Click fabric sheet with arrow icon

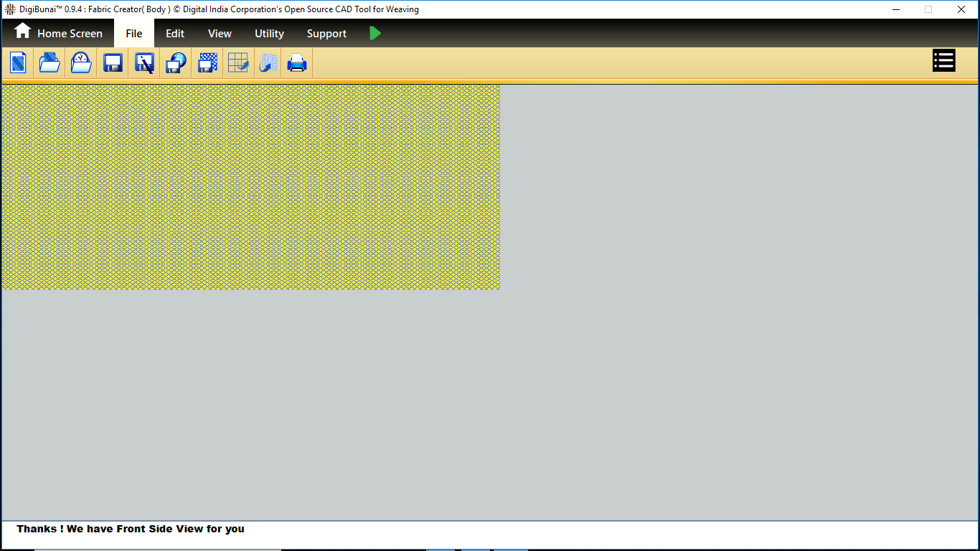click(x=268, y=63)
